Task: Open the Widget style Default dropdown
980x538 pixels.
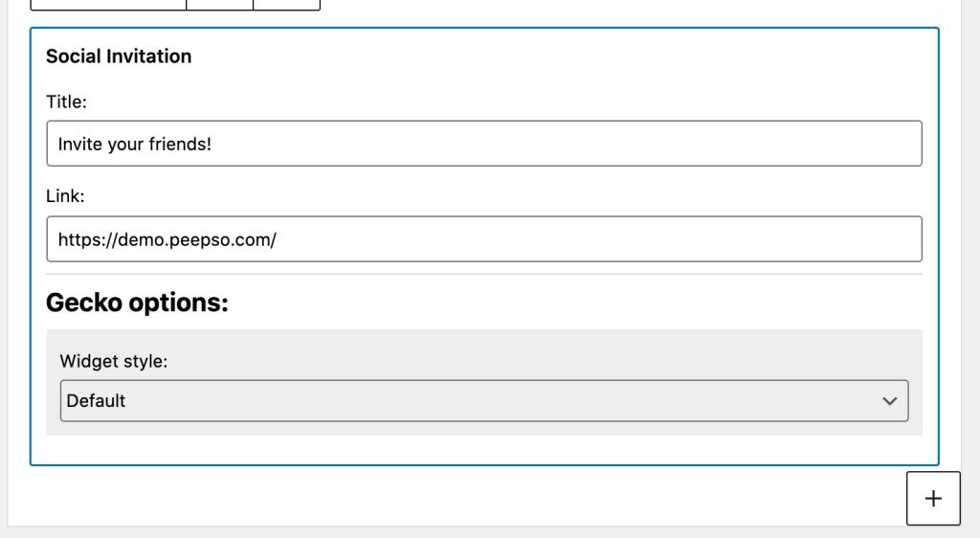Action: coord(483,400)
